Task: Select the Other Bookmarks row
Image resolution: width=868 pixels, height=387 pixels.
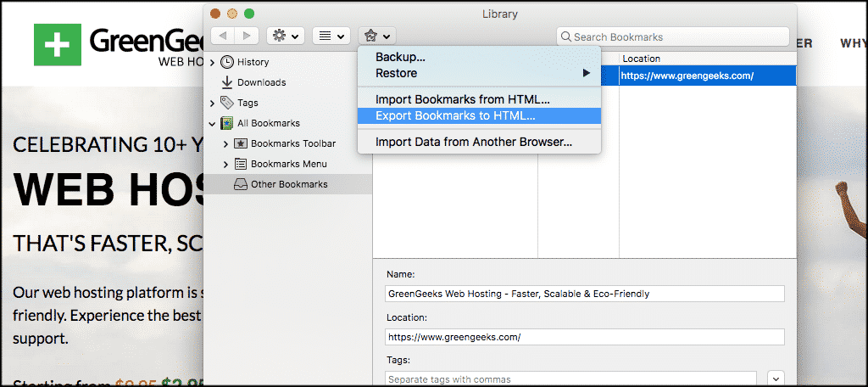Action: pos(288,184)
